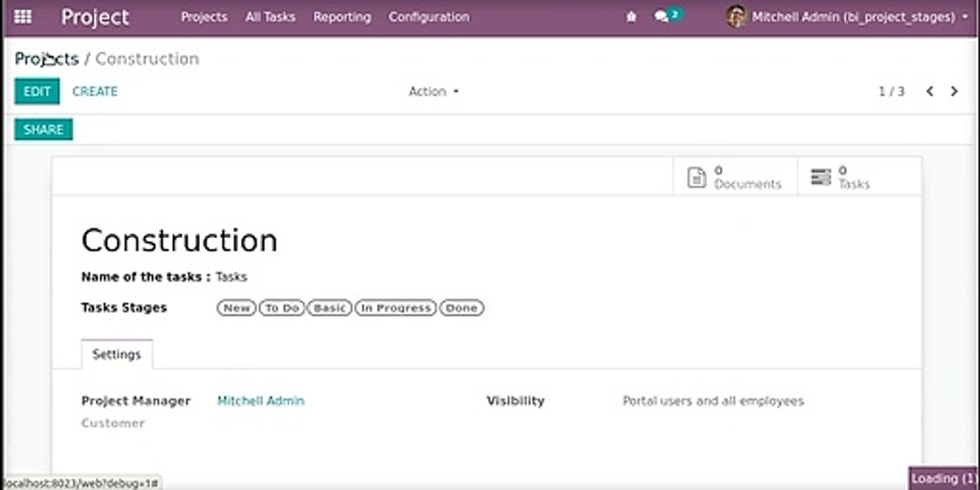Click the Project app title
Image resolution: width=980 pixels, height=490 pixels.
point(95,17)
